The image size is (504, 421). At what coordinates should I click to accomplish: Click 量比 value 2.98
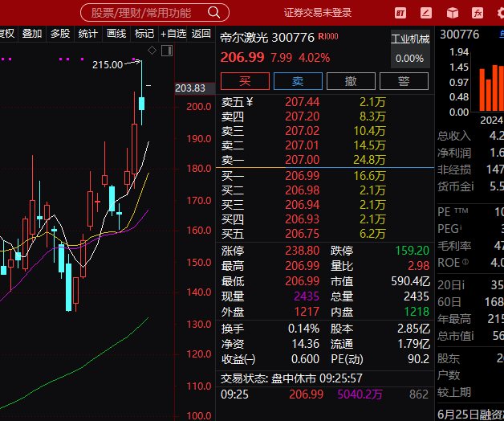pos(418,266)
